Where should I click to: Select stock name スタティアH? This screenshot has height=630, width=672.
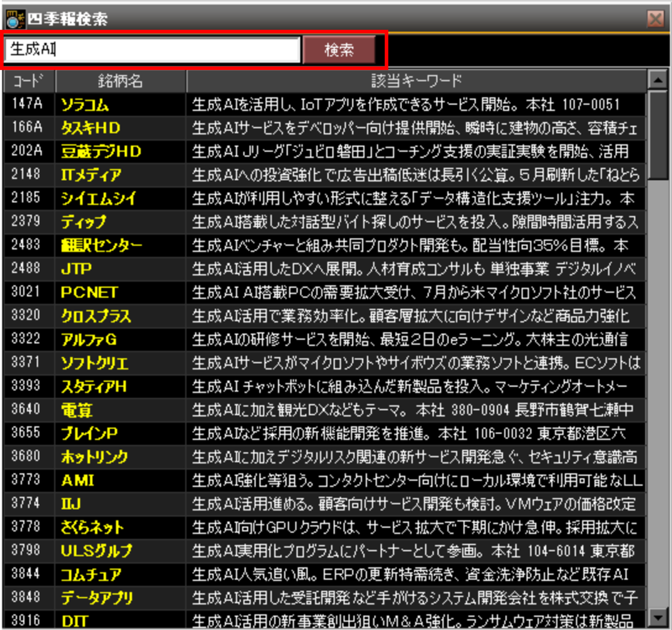(x=94, y=386)
